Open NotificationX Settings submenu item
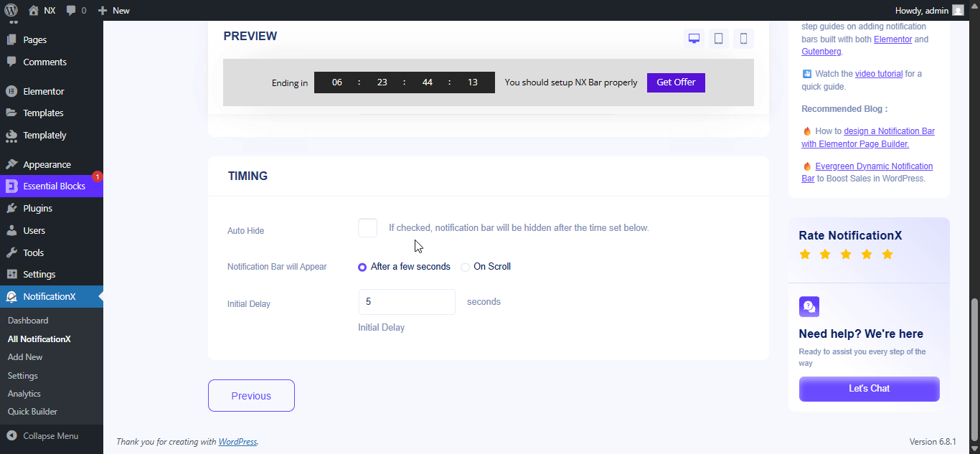 pyautogui.click(x=23, y=376)
